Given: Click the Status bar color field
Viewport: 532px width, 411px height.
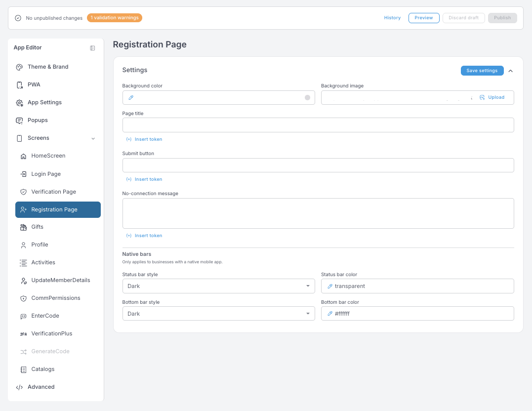Looking at the screenshot, I should (417, 286).
